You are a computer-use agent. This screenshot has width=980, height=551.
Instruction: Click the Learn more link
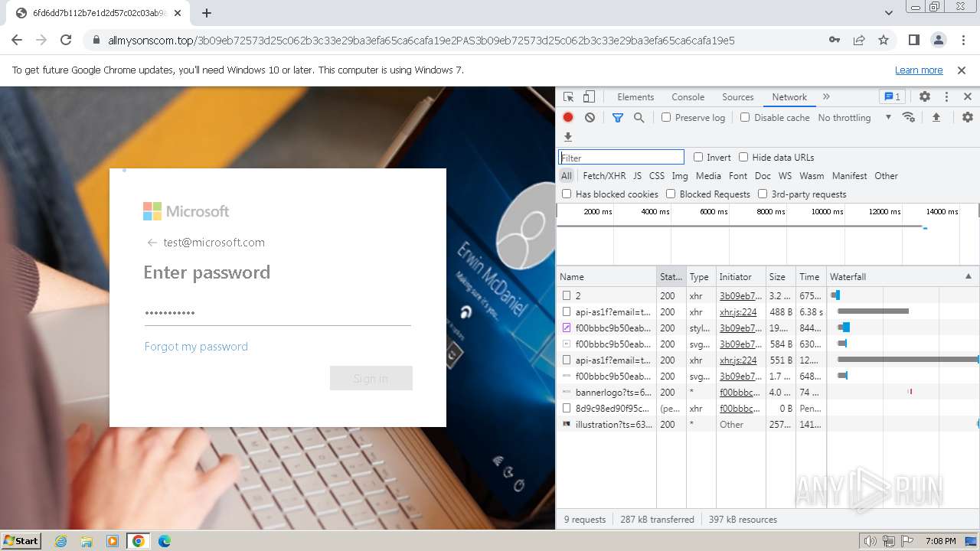pos(919,70)
